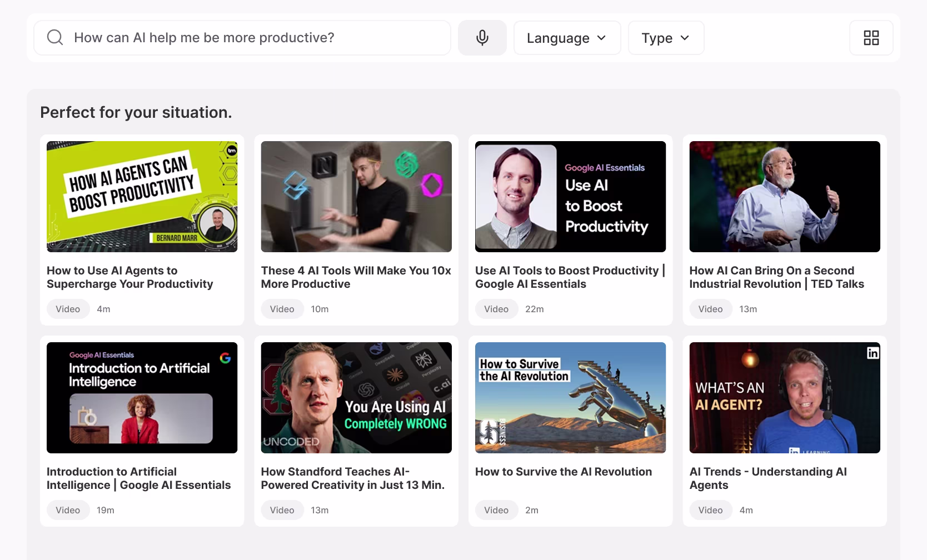This screenshot has height=560, width=927.
Task: Click Video tag on the Standford creativity card
Action: point(282,510)
